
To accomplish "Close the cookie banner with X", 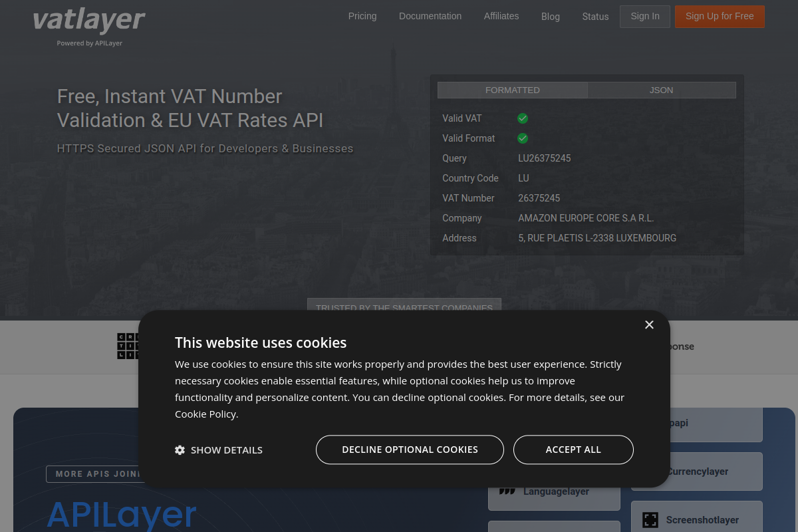I will coord(649,325).
